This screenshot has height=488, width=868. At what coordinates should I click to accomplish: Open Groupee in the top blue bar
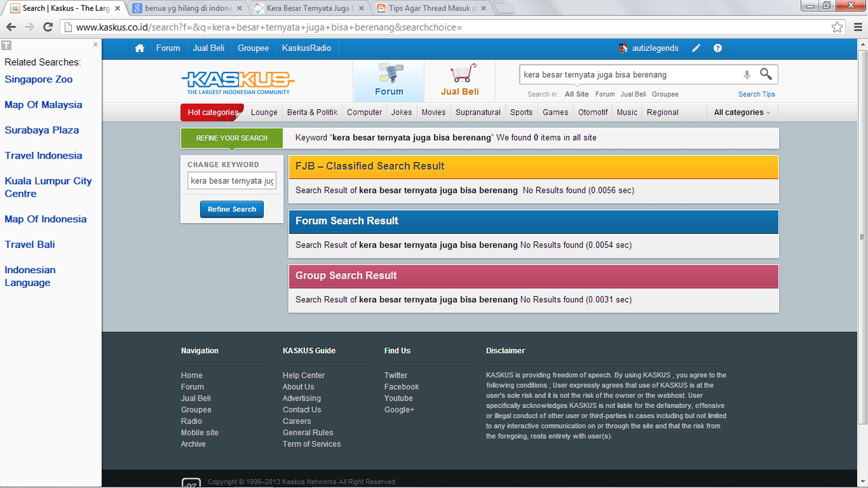point(253,48)
